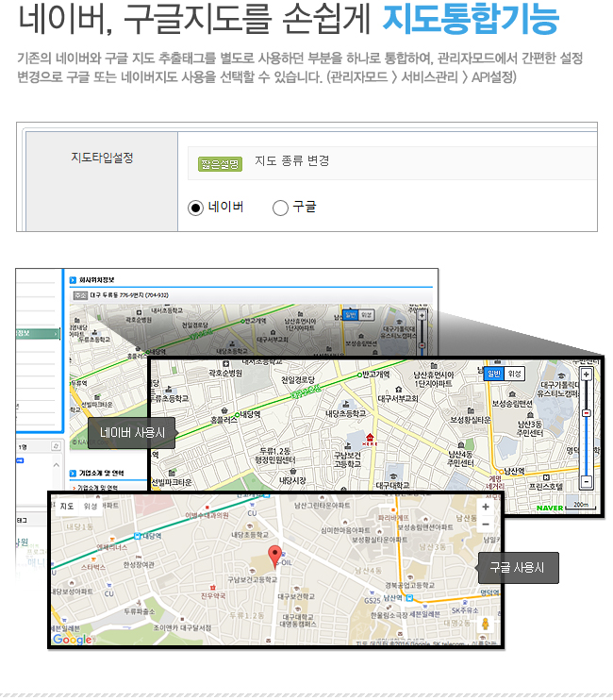
Task: Switch enlarged Naver map to 일반 view
Action: [494, 374]
